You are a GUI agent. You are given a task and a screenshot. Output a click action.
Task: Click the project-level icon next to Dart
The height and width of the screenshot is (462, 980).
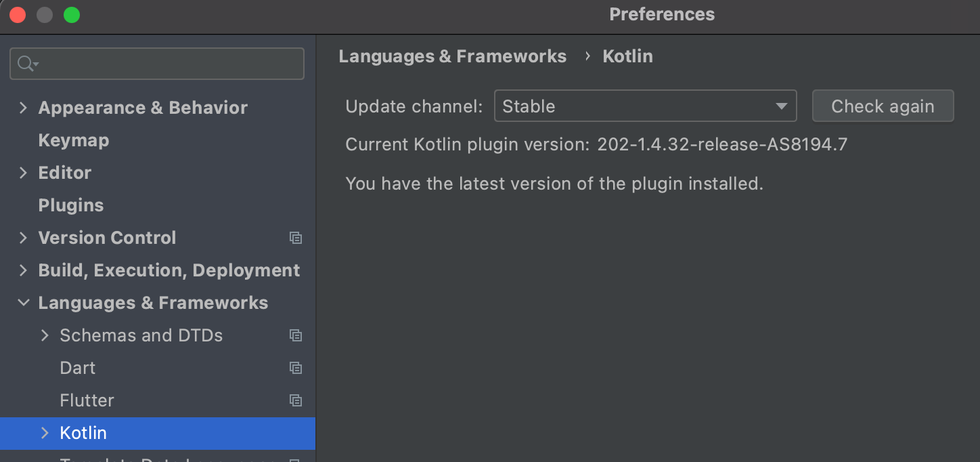click(296, 368)
